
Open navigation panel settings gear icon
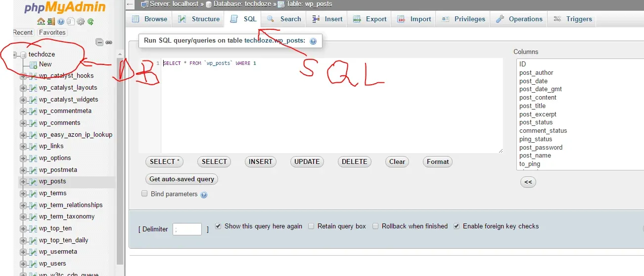(81, 21)
